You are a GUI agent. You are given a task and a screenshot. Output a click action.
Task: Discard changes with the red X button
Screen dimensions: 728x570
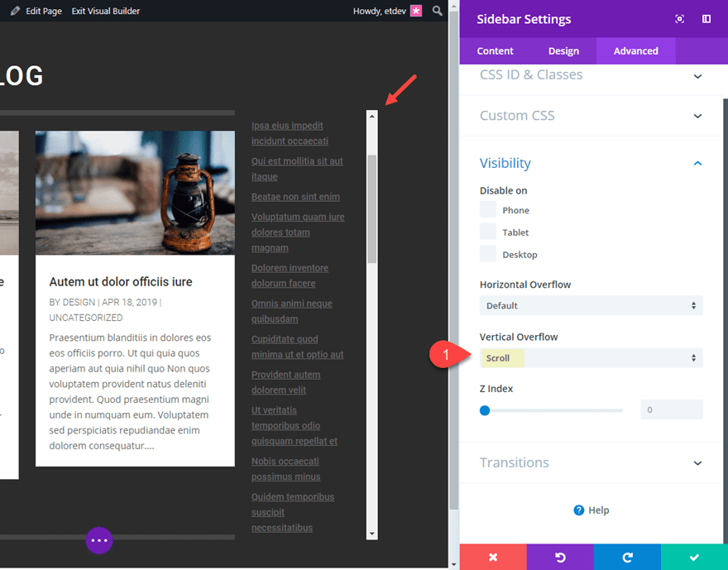pos(493,557)
